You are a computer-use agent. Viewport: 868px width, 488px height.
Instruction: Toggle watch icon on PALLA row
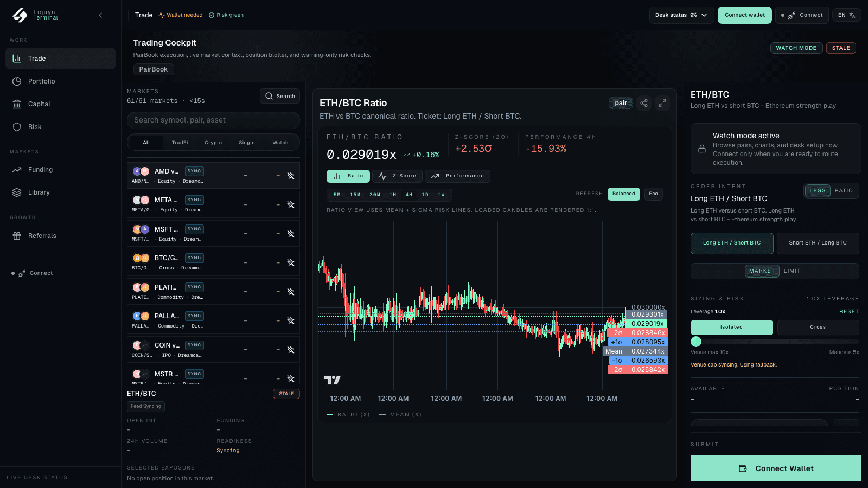pyautogui.click(x=291, y=320)
